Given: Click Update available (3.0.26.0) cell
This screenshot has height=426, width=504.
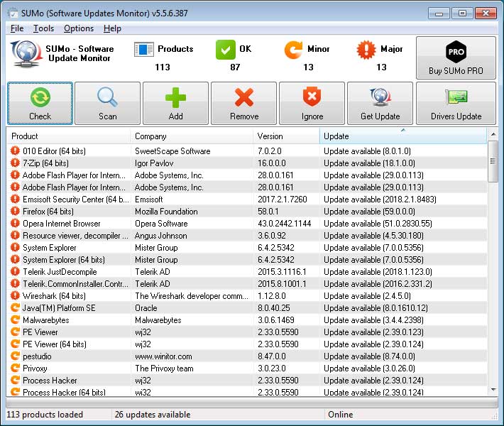Looking at the screenshot, I should tap(369, 368).
